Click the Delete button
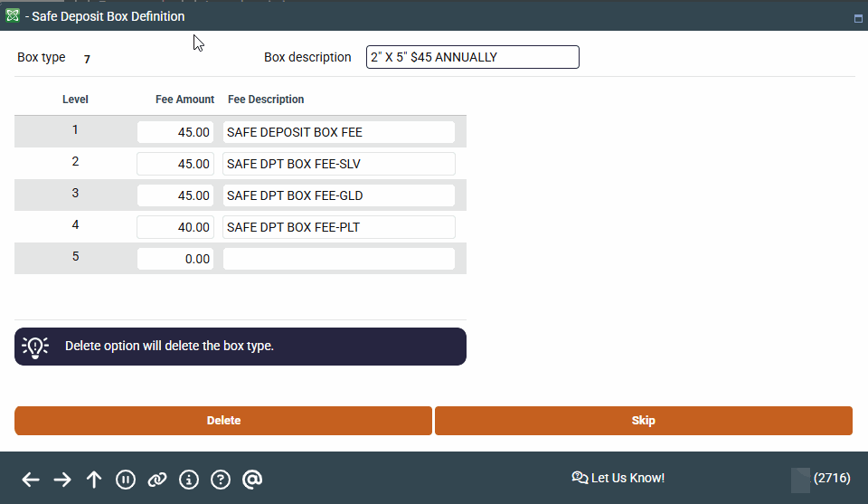 pos(223,421)
